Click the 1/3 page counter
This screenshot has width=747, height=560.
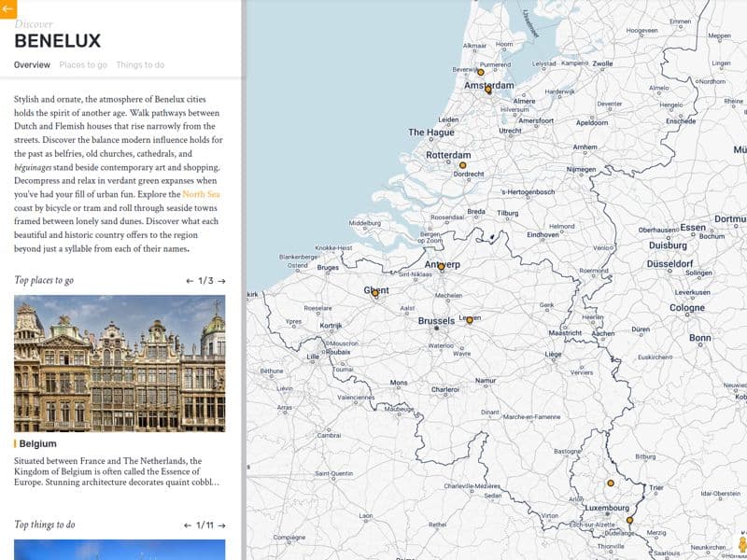point(205,281)
